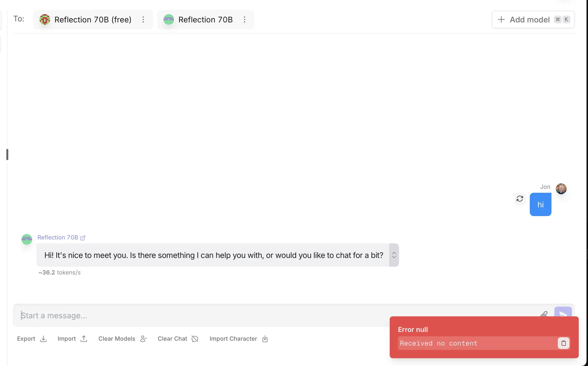Click the Import upload icon
This screenshot has width=588, height=366.
tap(84, 339)
